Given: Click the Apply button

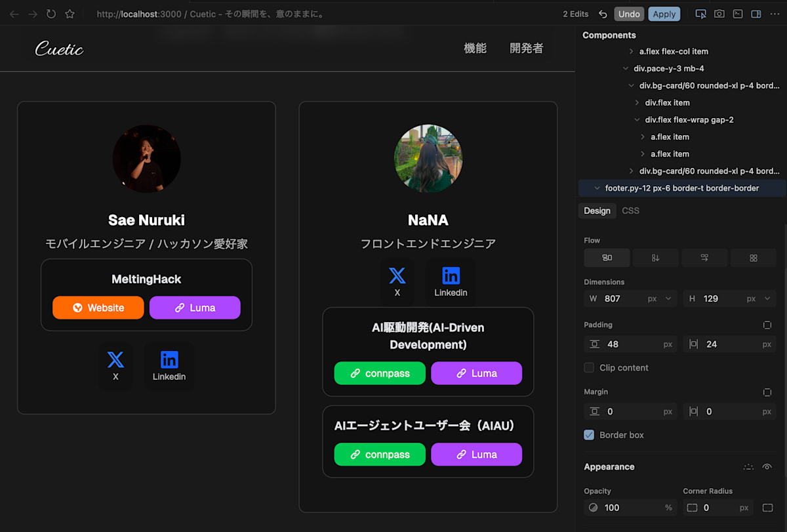Looking at the screenshot, I should [x=664, y=14].
